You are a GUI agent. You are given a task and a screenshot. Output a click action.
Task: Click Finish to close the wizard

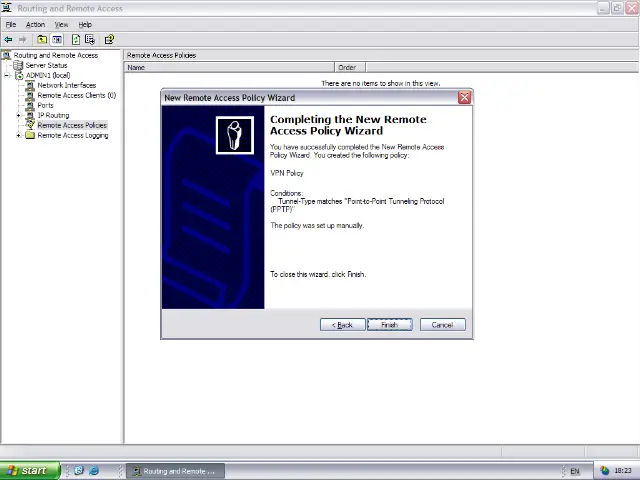(390, 325)
